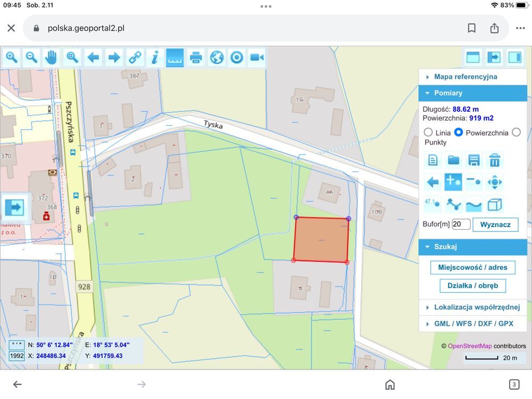
Task: Select the ruler measurement tool
Action: point(174,57)
